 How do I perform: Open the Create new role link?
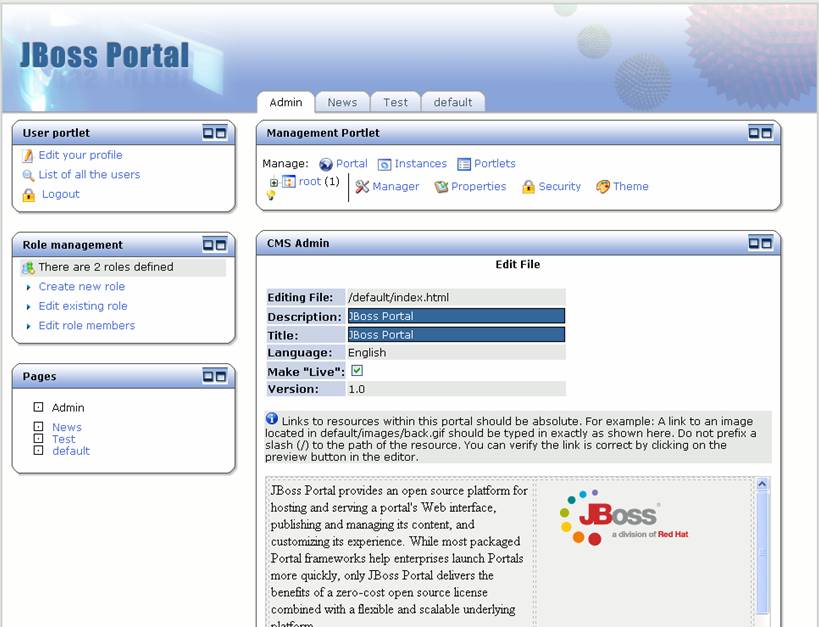pyautogui.click(x=81, y=286)
